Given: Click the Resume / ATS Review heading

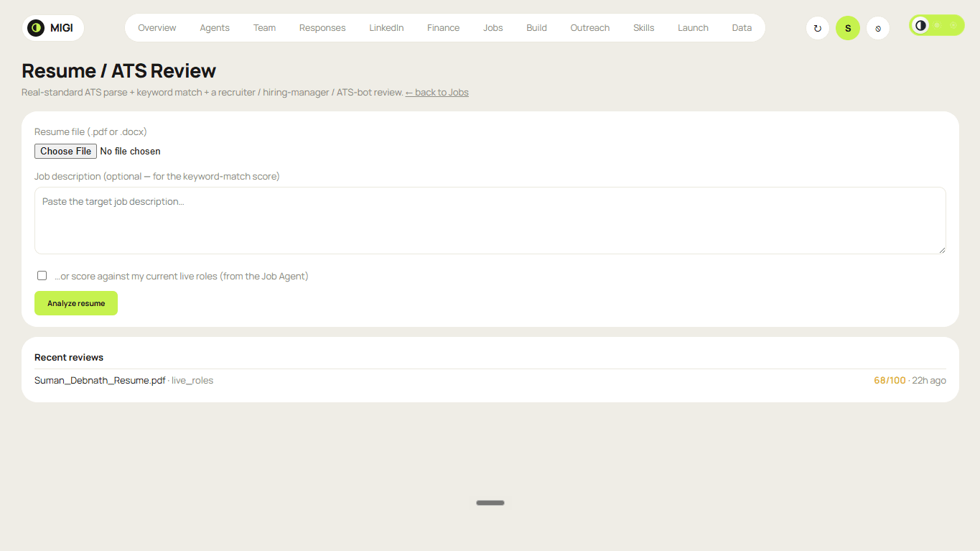Looking at the screenshot, I should (118, 70).
